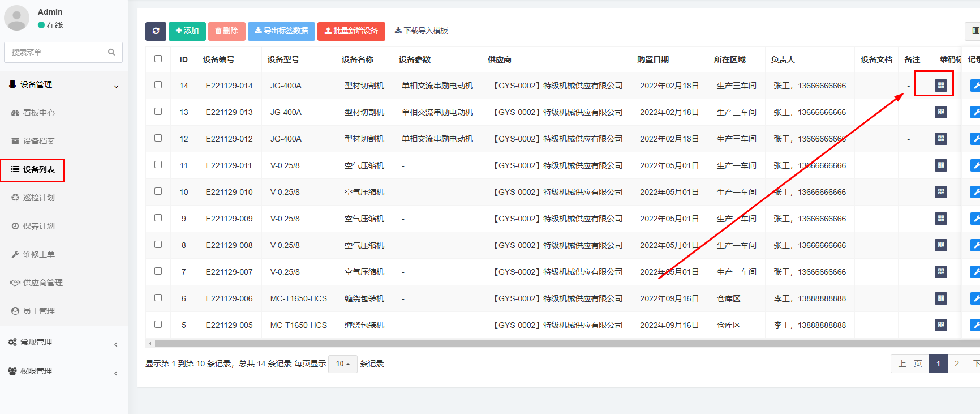Image resolution: width=980 pixels, height=414 pixels.
Task: Show QR code for row E221129-012
Action: tap(941, 139)
